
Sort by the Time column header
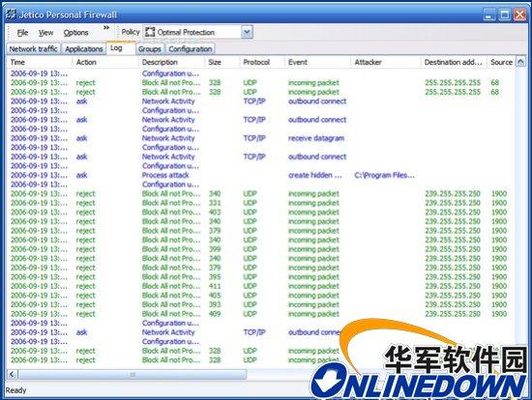[39, 62]
